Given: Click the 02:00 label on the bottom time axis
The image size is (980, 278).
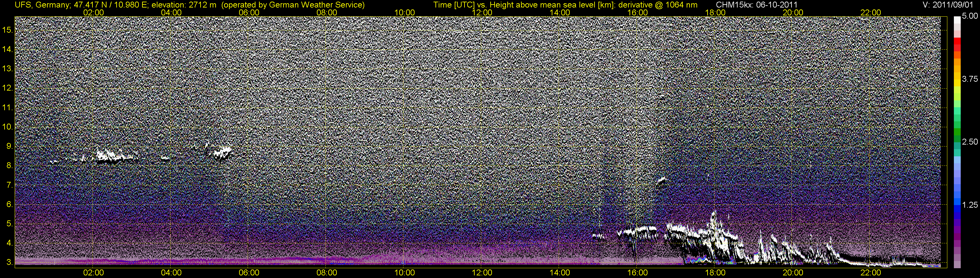Looking at the screenshot, I should (93, 273).
